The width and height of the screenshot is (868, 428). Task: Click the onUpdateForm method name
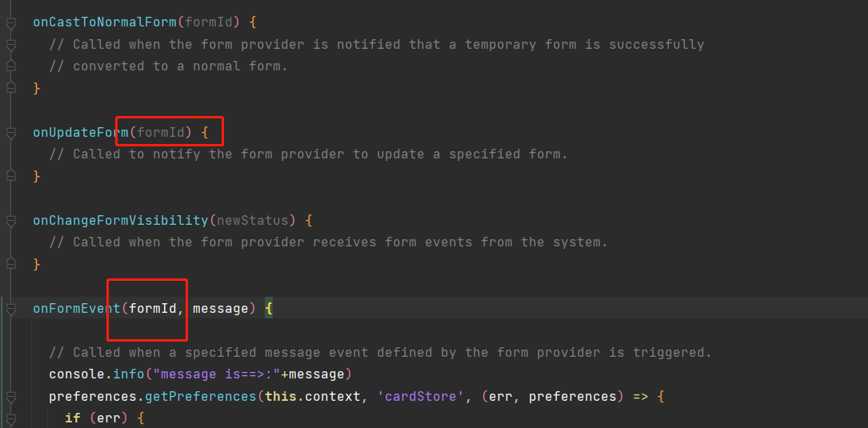tap(80, 132)
